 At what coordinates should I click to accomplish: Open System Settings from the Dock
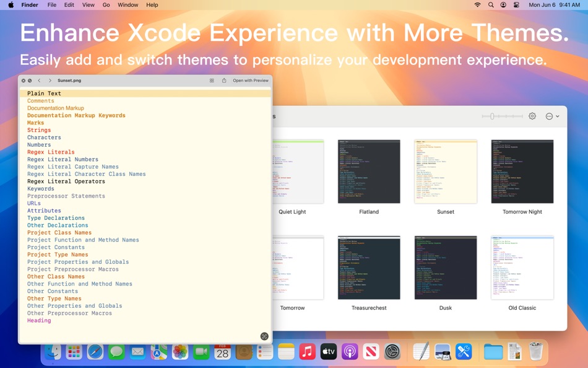point(392,352)
